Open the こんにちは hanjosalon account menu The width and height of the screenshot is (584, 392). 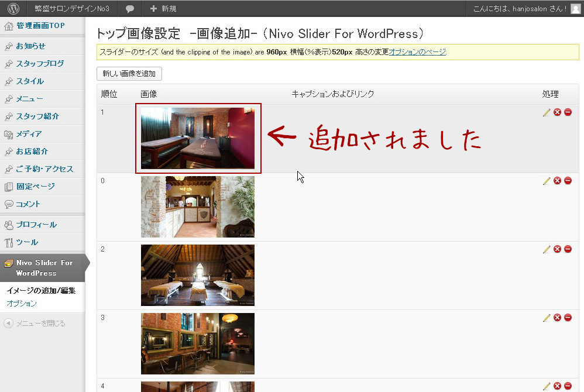click(x=519, y=9)
